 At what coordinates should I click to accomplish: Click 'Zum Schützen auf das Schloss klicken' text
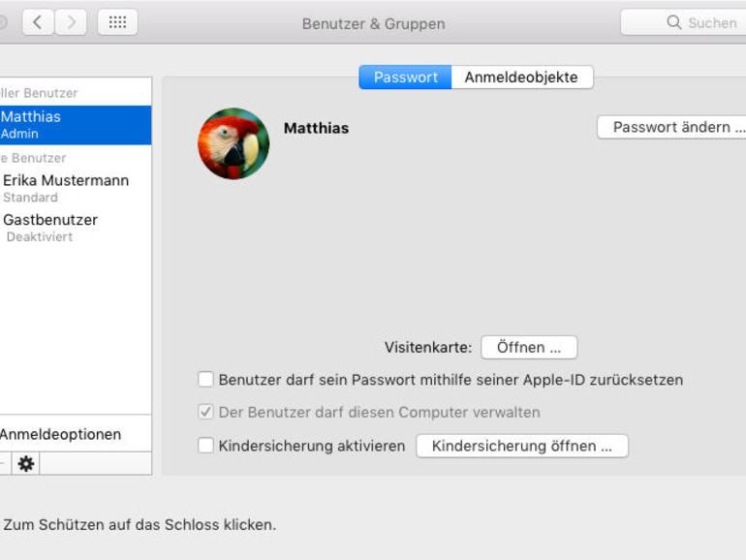pos(140,524)
